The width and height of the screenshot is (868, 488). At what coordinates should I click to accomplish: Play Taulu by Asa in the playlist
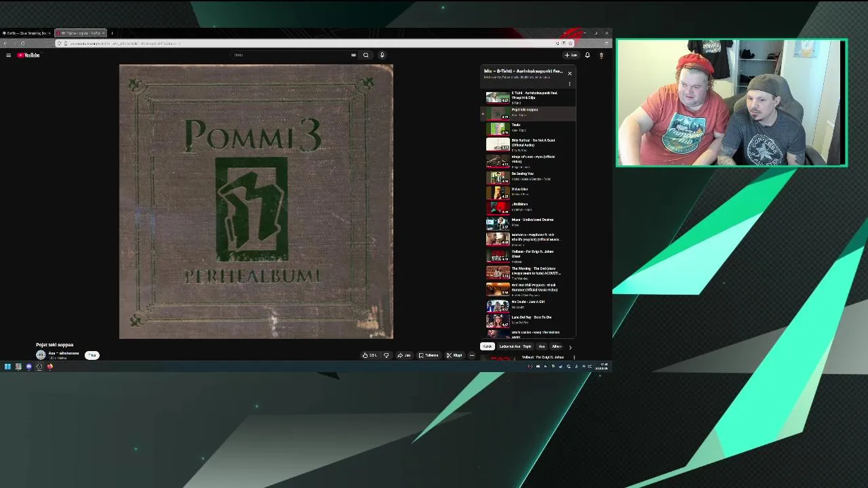pyautogui.click(x=528, y=128)
